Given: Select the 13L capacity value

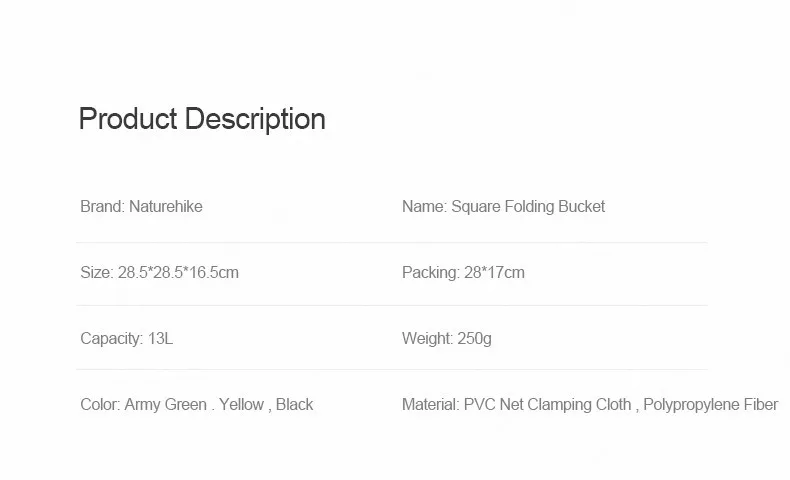Looking at the screenshot, I should [160, 339].
